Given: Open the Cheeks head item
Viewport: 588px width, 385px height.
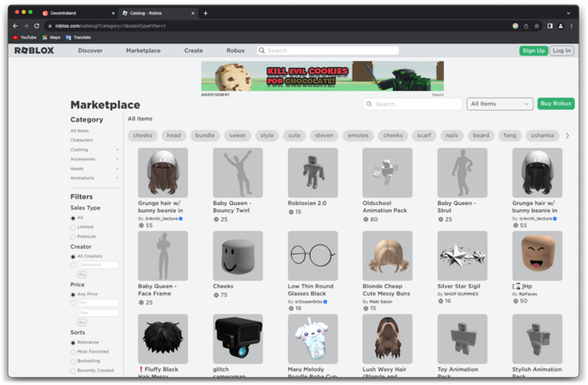Looking at the screenshot, I should coord(238,256).
